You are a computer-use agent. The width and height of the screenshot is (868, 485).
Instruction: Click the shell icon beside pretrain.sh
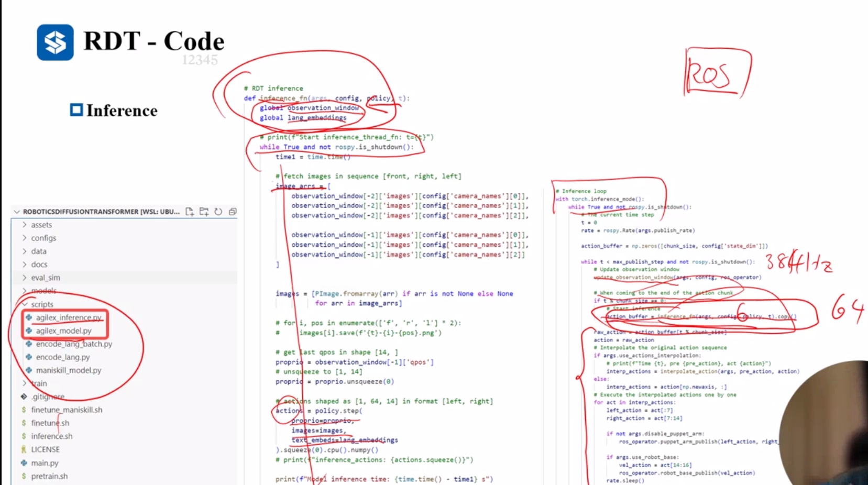point(24,476)
